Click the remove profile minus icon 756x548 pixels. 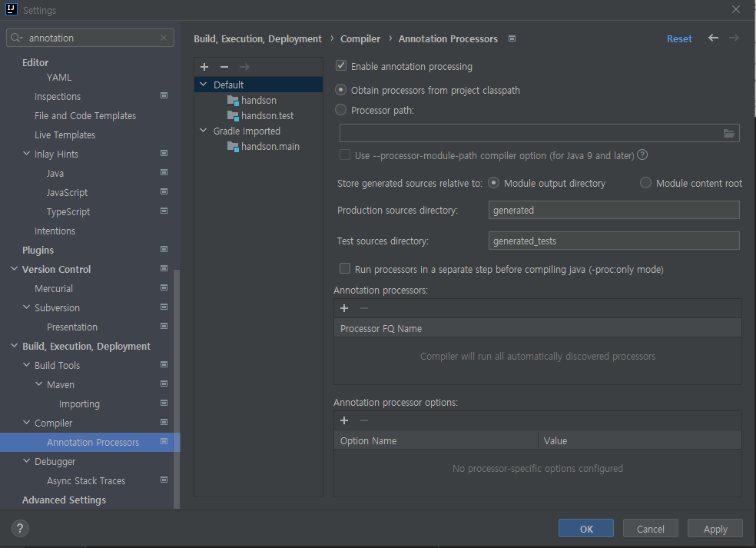tap(224, 67)
